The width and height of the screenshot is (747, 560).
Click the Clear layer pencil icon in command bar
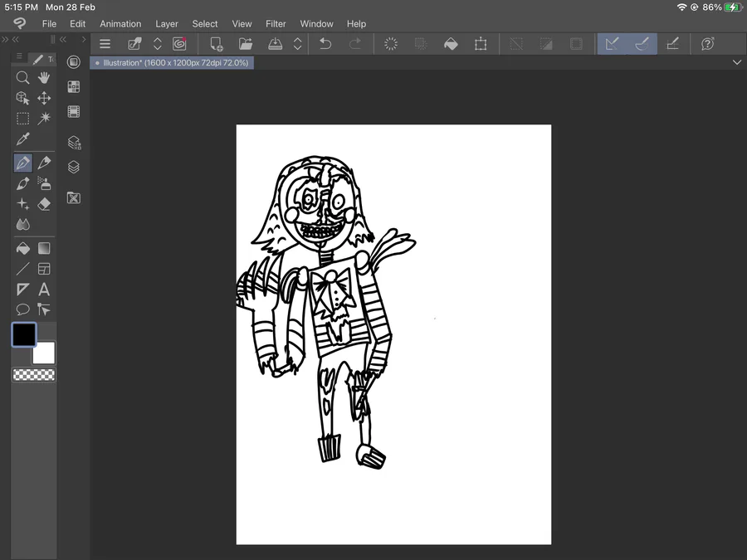134,44
